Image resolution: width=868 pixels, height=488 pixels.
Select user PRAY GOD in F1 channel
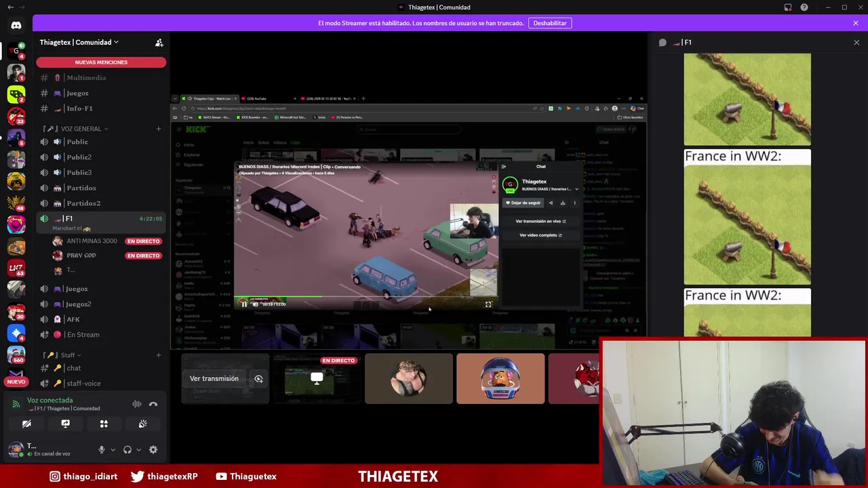coord(108,256)
